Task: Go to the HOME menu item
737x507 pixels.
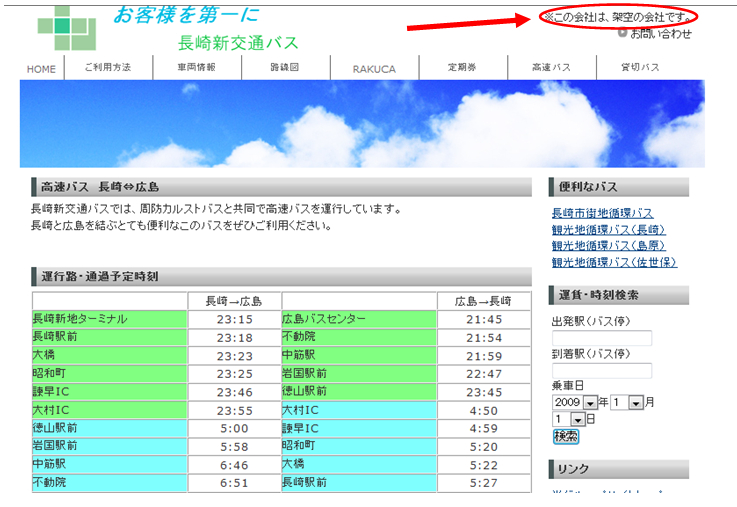Action: point(41,69)
